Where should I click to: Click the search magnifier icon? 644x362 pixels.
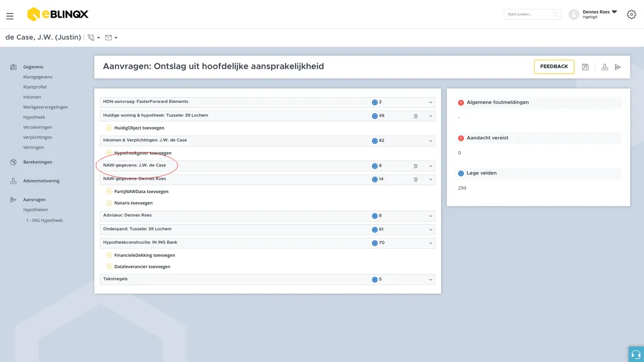click(555, 14)
